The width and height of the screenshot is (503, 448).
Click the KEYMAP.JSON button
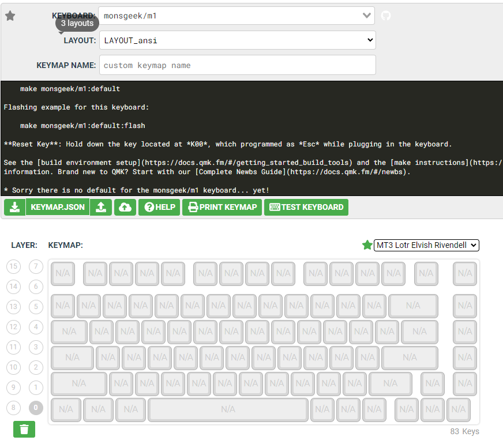58,207
